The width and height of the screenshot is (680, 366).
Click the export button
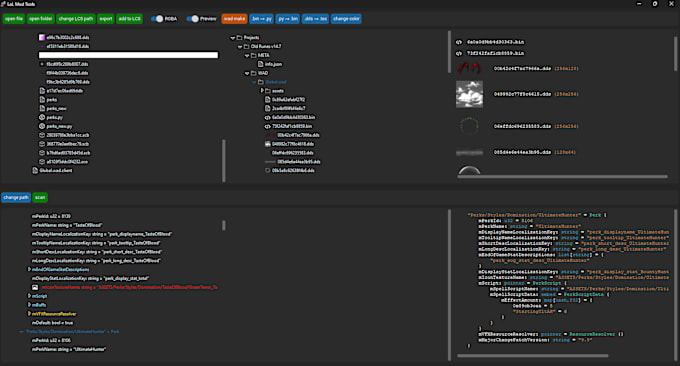[105, 19]
